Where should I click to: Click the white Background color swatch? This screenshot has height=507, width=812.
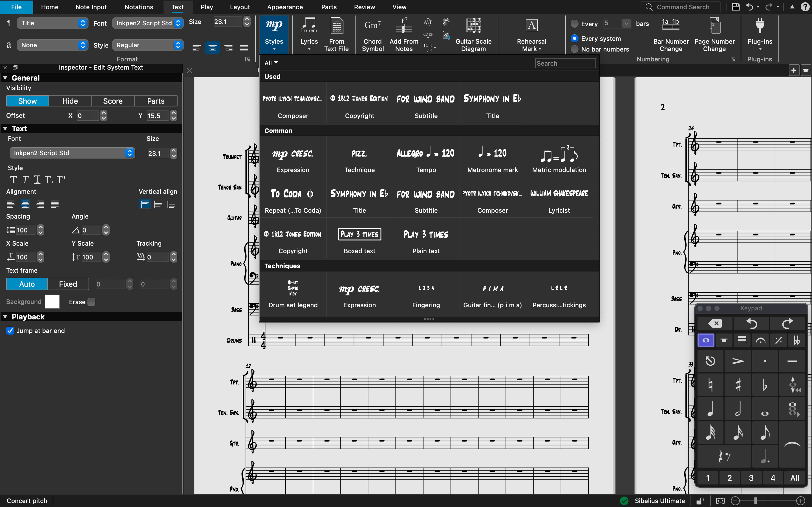(x=52, y=301)
